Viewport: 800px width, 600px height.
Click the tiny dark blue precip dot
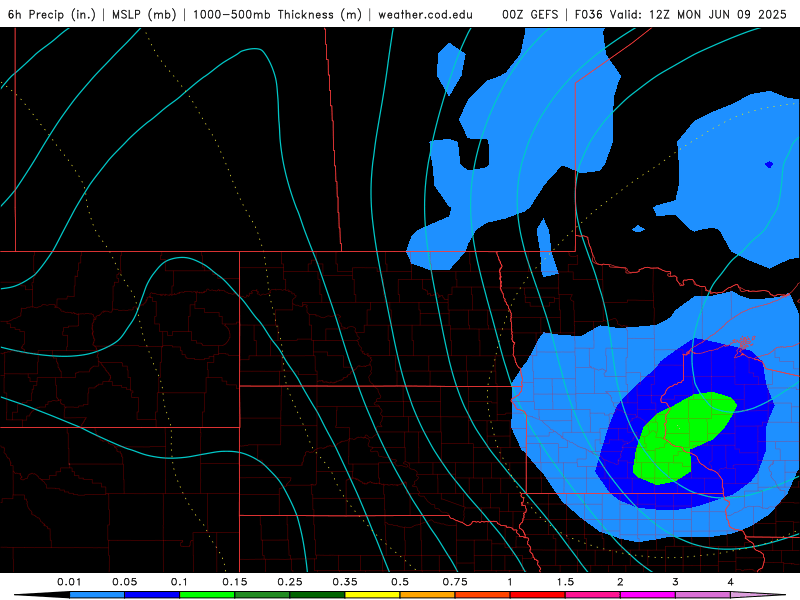[769, 164]
